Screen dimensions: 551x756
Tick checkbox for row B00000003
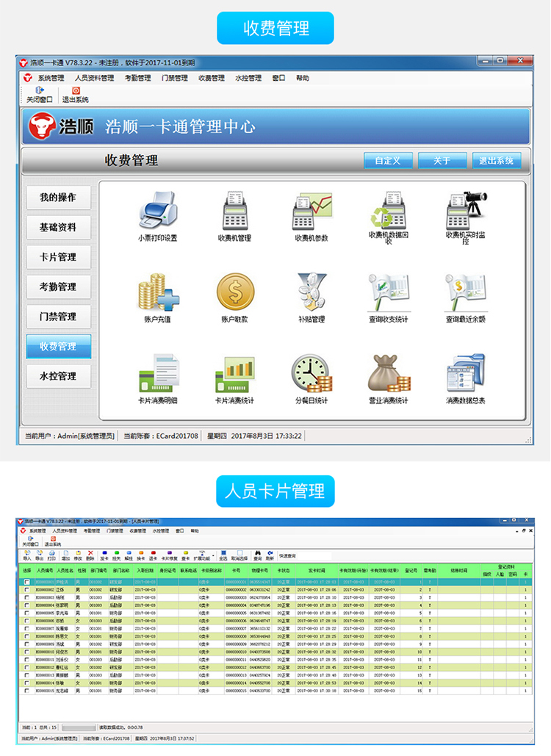coord(26,597)
